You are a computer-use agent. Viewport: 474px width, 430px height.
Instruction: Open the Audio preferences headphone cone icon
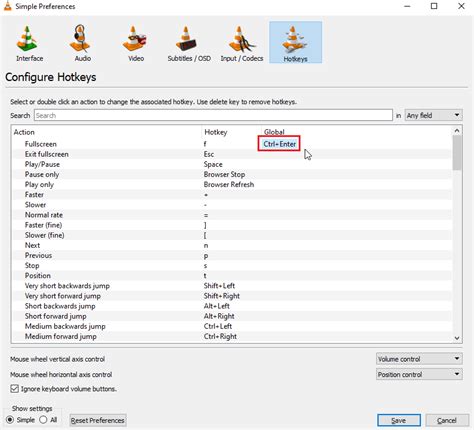(x=82, y=43)
